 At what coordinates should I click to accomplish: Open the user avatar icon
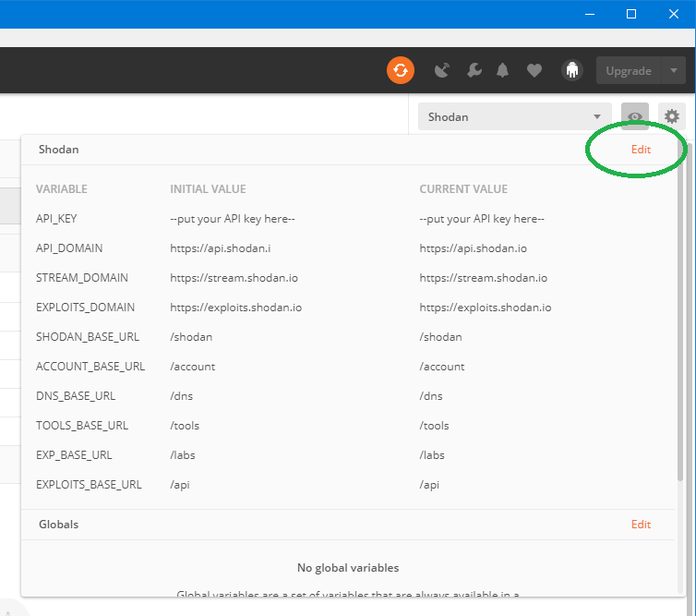pos(572,70)
